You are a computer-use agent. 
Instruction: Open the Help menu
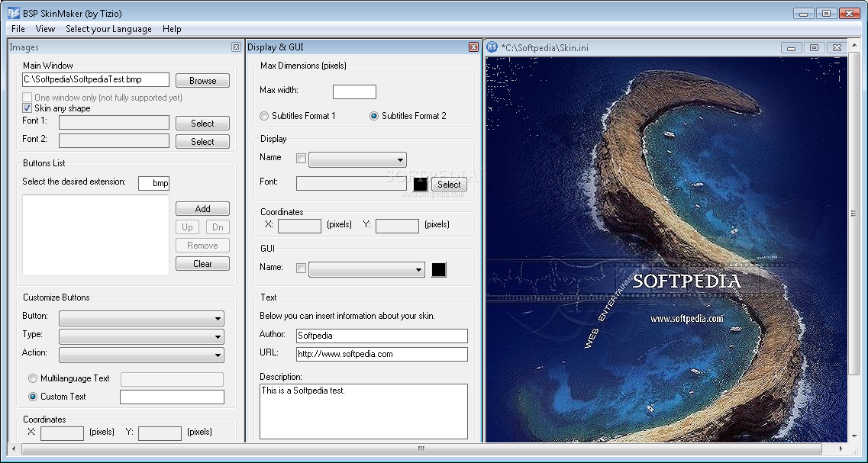point(173,29)
